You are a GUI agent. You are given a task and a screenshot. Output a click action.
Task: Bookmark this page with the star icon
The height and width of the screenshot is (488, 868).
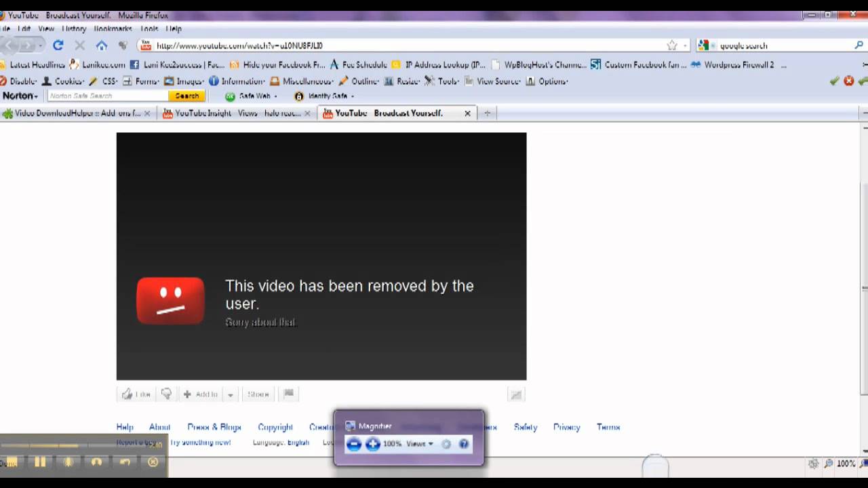coord(672,45)
